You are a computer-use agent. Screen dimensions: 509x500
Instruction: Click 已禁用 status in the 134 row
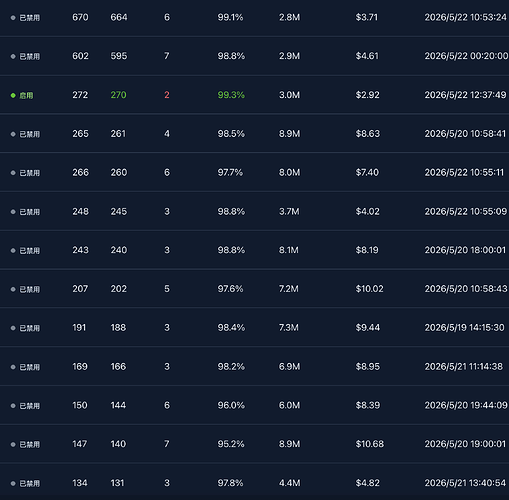[25, 483]
